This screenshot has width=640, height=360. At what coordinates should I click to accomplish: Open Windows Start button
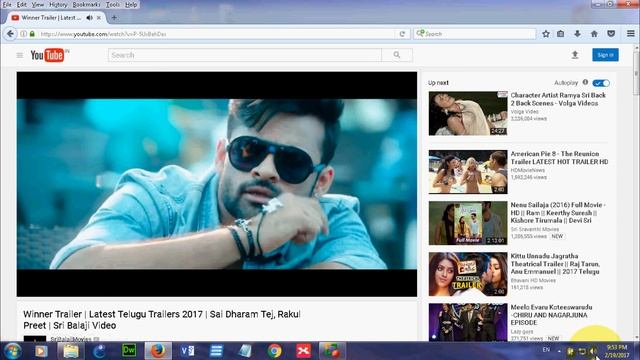click(x=13, y=351)
